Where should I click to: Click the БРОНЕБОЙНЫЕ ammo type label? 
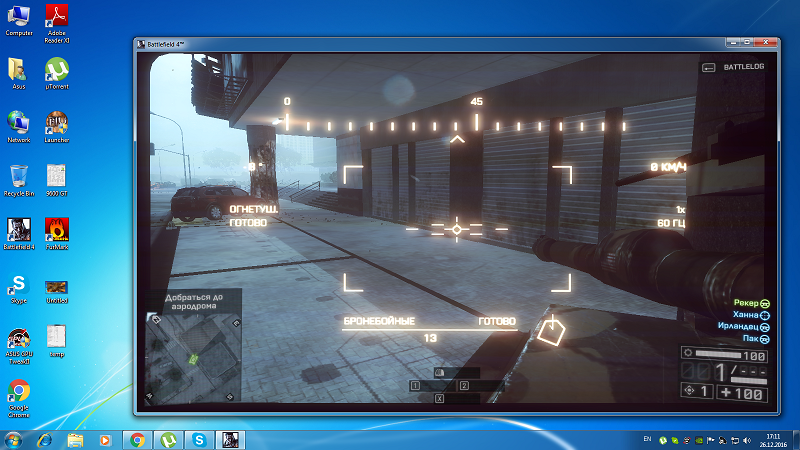pyautogui.click(x=379, y=321)
